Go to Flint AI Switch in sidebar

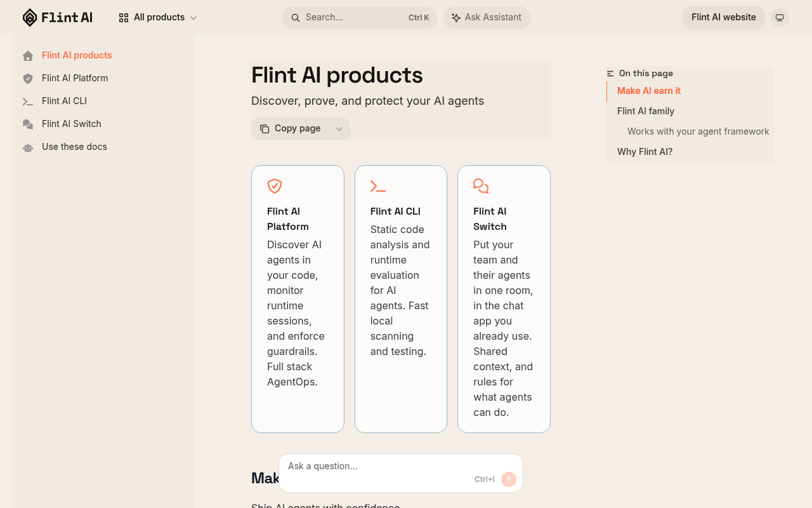[72, 124]
